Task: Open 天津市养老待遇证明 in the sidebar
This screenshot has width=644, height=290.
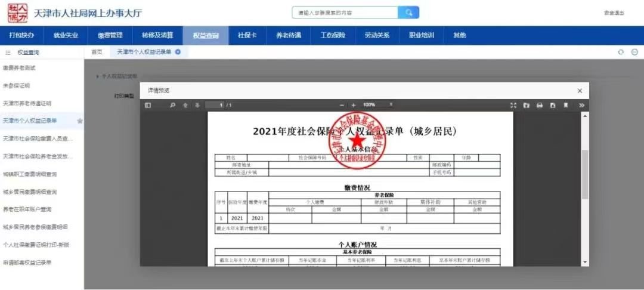Action: click(x=27, y=103)
